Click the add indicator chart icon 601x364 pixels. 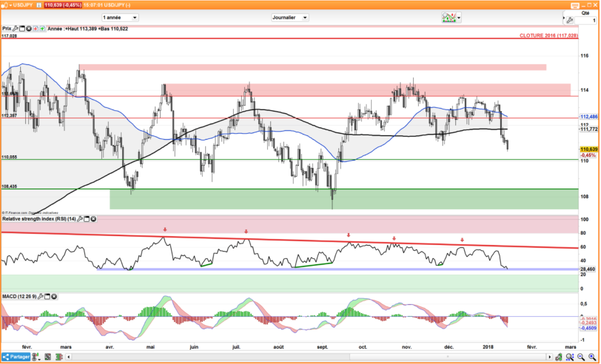(449, 17)
